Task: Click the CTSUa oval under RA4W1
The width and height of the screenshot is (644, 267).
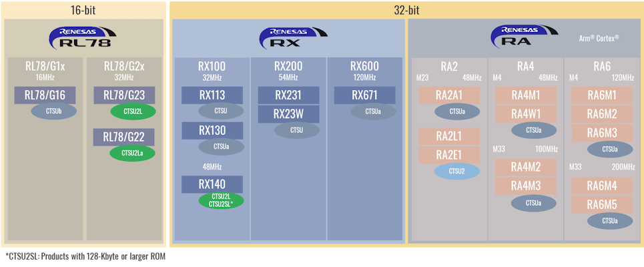Action: [534, 130]
